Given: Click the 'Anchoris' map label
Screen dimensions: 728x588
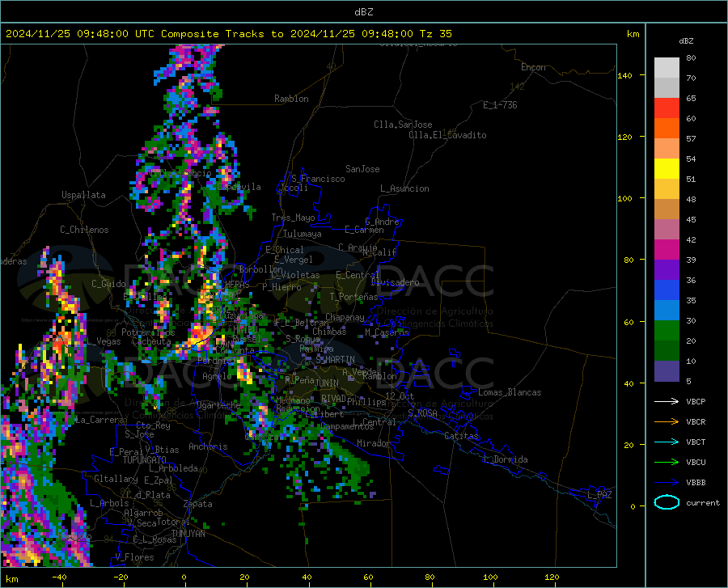Looking at the screenshot, I should pyautogui.click(x=208, y=446).
